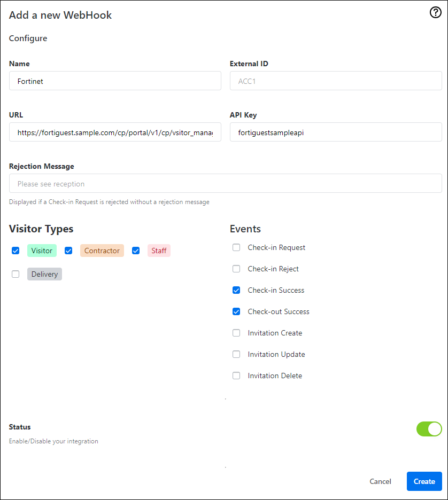Screen dimensions: 448x500
Task: Uncheck the Visitor visitor type
Action: 15,250
